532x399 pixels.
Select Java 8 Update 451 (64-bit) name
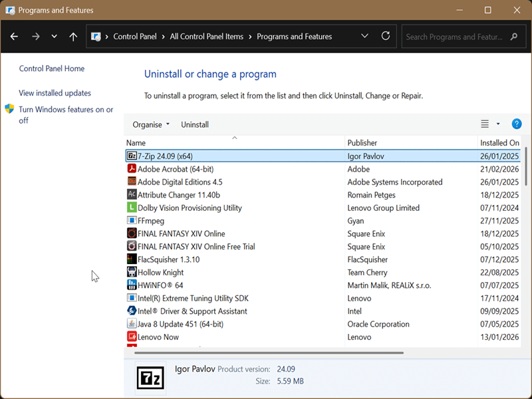[x=180, y=324]
